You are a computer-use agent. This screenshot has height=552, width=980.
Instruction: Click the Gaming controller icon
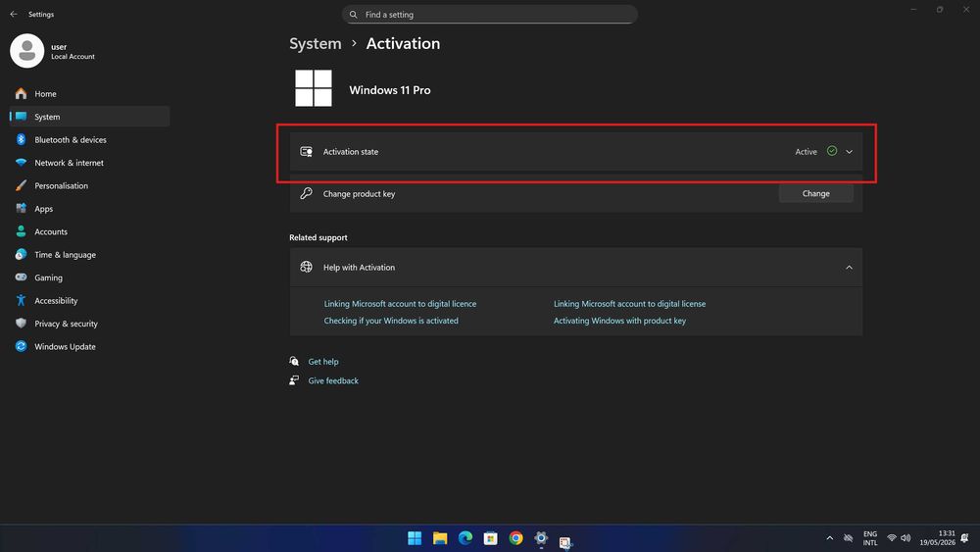(22, 276)
